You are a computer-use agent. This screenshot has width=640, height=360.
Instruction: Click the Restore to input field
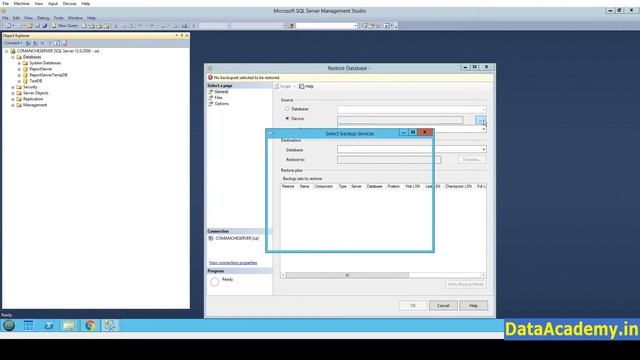tap(389, 160)
